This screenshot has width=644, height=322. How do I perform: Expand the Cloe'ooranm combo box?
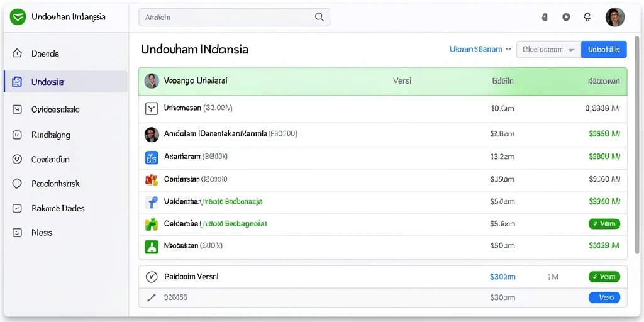pos(548,49)
